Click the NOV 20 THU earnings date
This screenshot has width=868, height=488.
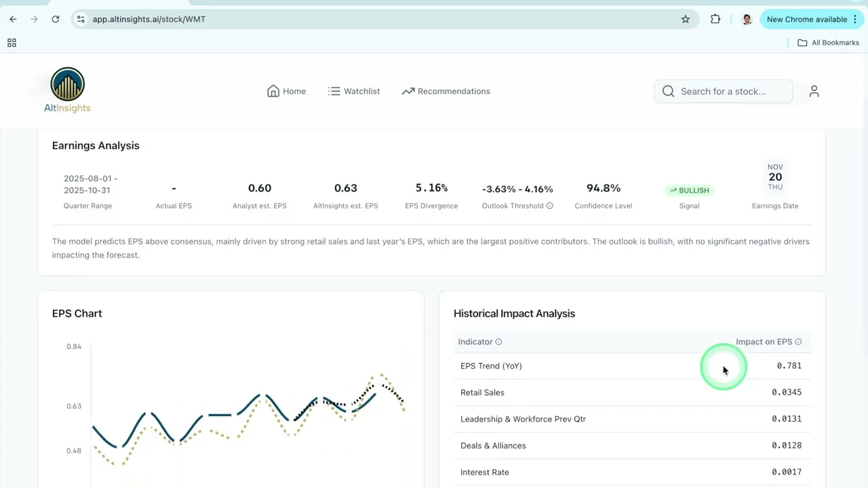pos(775,177)
